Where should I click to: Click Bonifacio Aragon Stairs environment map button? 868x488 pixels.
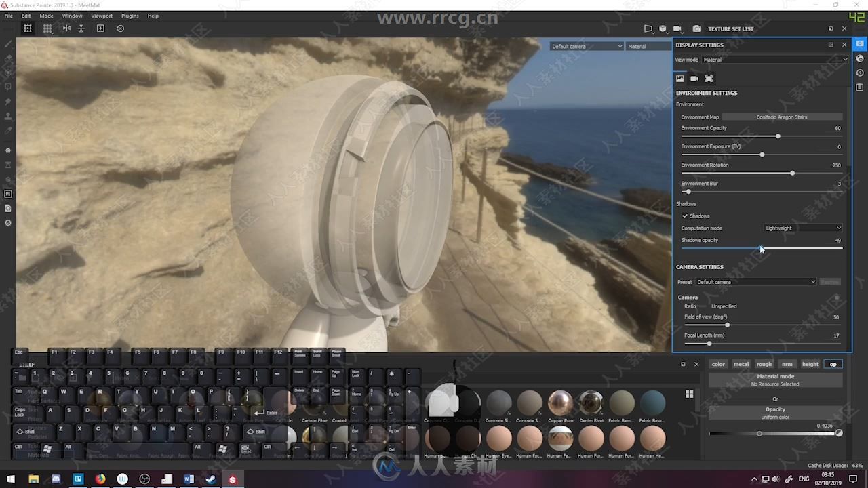(782, 117)
